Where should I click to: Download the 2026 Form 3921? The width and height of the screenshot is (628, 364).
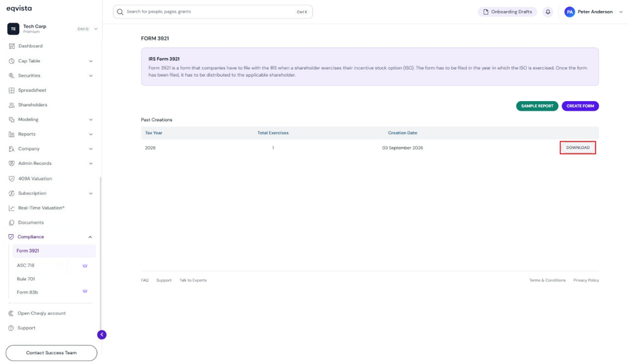[x=578, y=148]
